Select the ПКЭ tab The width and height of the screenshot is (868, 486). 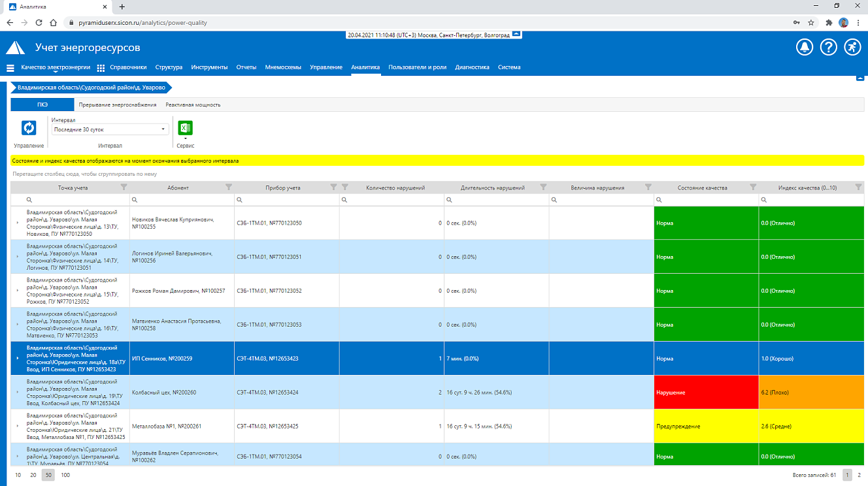pos(42,105)
